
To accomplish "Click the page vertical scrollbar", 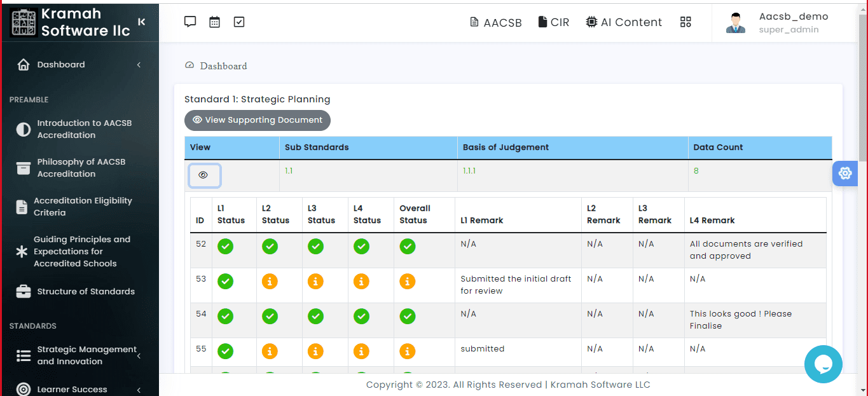I will (863, 95).
